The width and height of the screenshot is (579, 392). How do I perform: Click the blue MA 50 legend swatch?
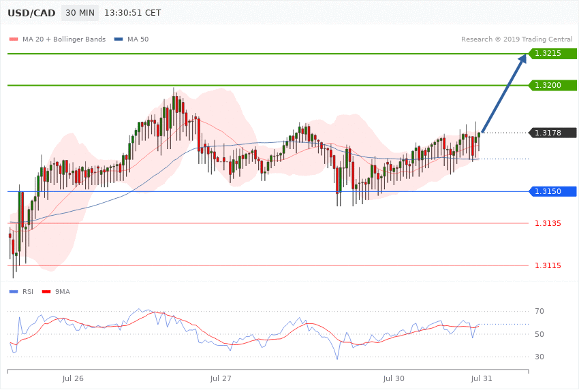coord(119,39)
